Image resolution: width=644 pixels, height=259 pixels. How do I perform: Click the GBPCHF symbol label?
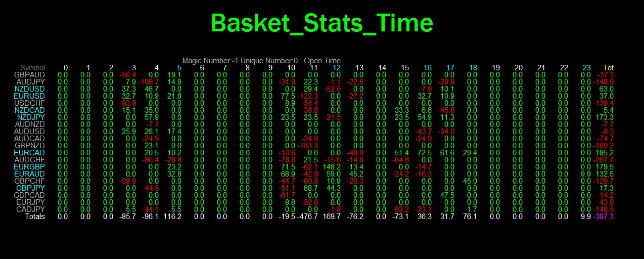[x=30, y=181]
